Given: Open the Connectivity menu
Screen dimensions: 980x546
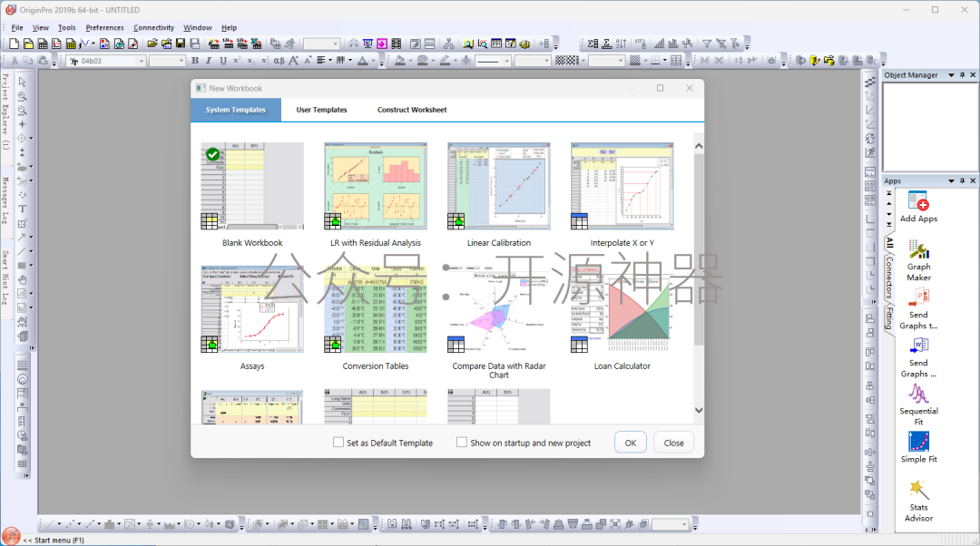Looking at the screenshot, I should pyautogui.click(x=153, y=27).
